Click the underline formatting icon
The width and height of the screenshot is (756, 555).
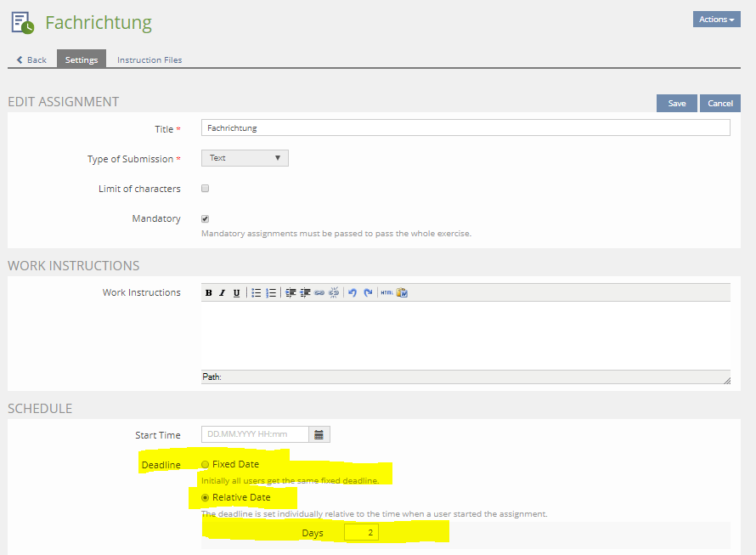236,292
